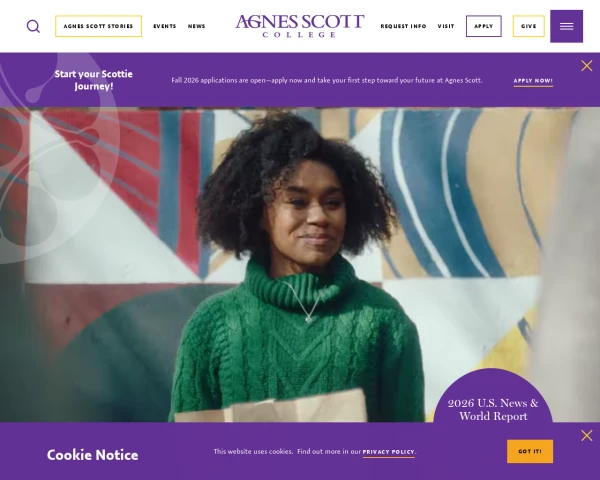Click the Fall 2026 applications announcement text
The height and width of the screenshot is (480, 600).
327,80
